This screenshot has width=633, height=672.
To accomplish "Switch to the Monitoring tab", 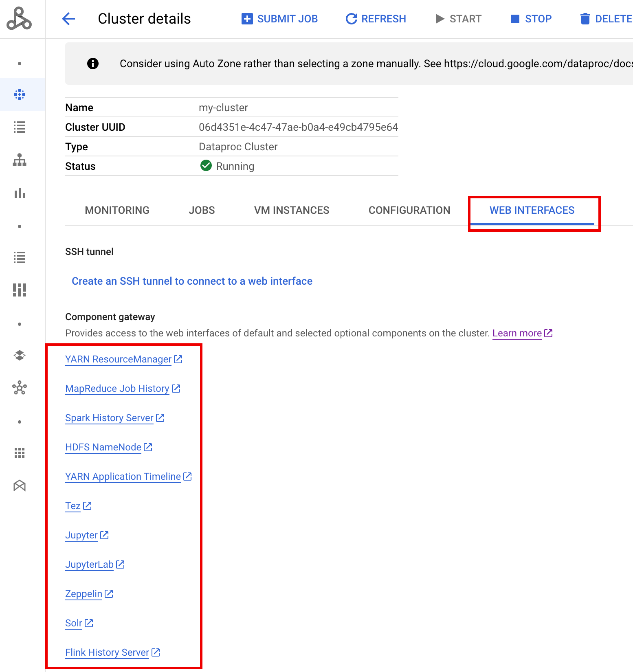I will pyautogui.click(x=117, y=210).
